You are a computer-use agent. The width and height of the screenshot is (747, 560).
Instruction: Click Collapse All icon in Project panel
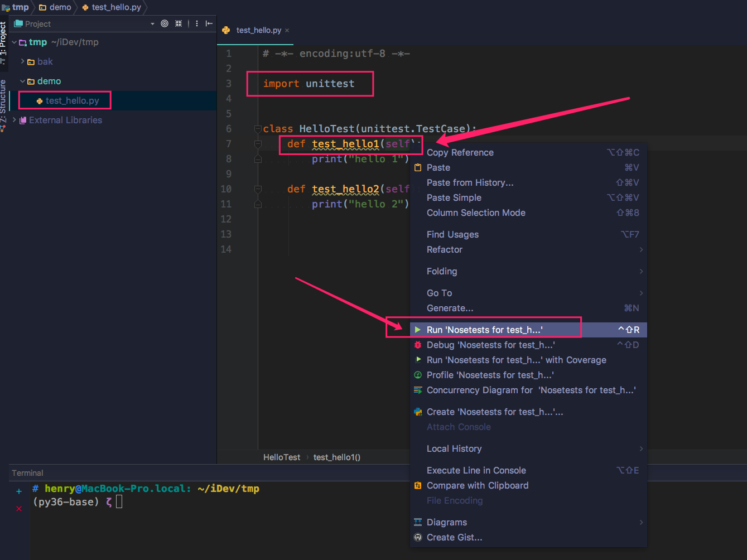click(179, 23)
